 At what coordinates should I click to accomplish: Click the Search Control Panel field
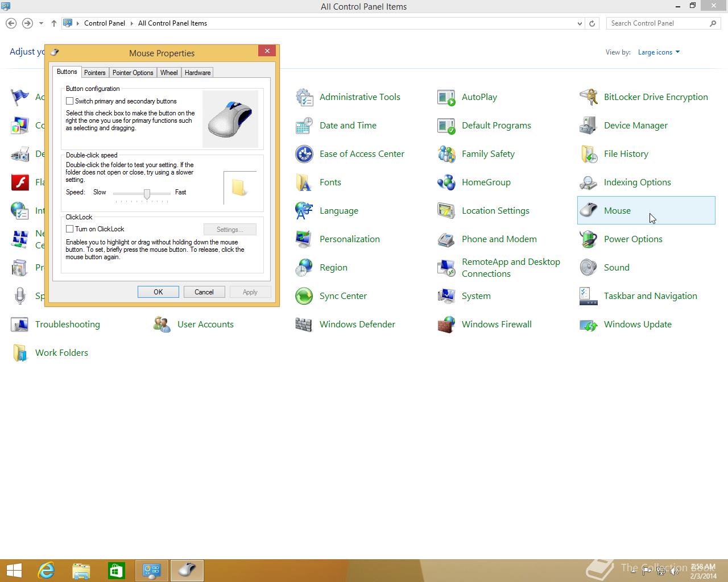click(659, 23)
